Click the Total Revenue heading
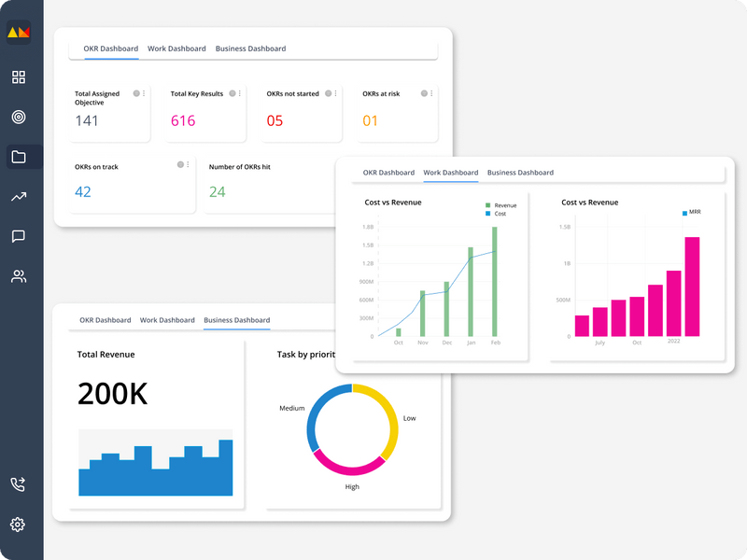The width and height of the screenshot is (747, 560). coord(106,355)
